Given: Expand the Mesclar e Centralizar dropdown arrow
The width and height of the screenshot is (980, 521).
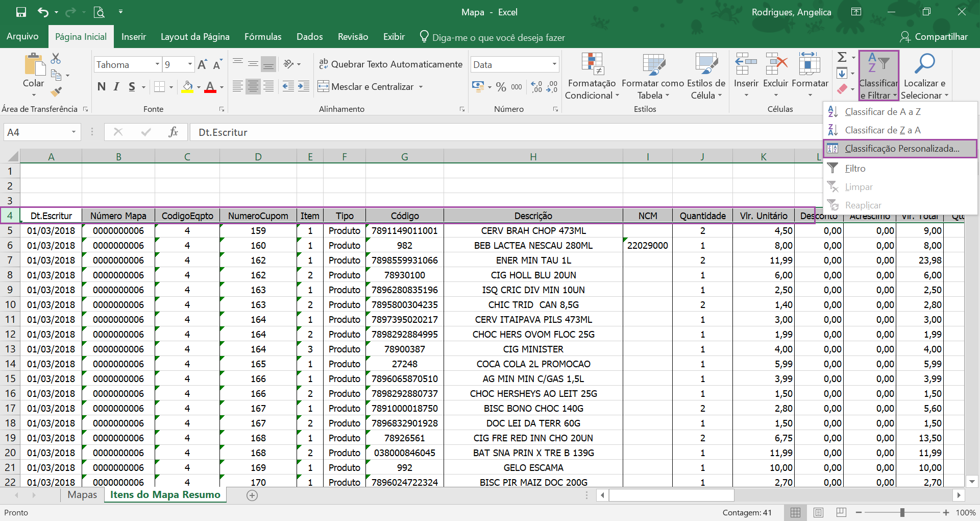Looking at the screenshot, I should click(421, 87).
